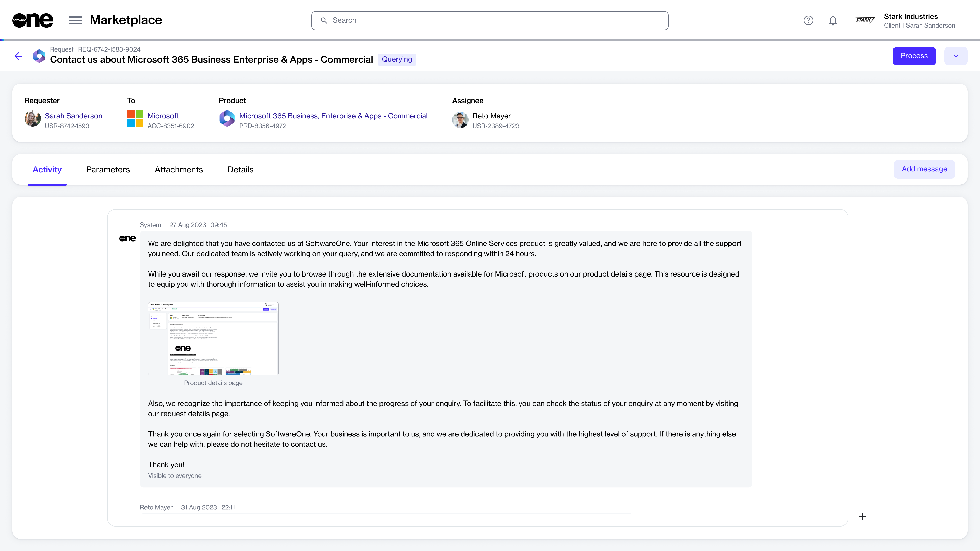Image resolution: width=980 pixels, height=551 pixels.
Task: Expand the dropdown next to Process
Action: point(956,56)
